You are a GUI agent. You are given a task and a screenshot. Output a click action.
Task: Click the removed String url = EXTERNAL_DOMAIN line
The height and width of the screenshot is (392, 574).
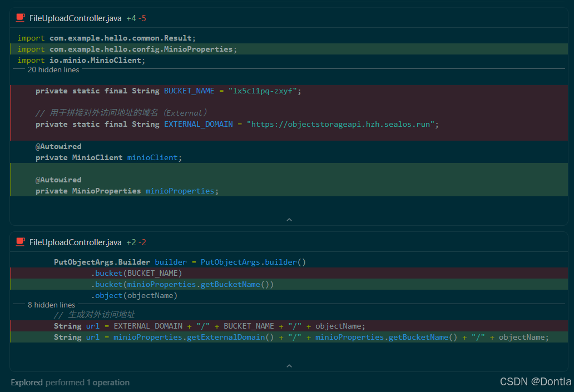coord(289,326)
